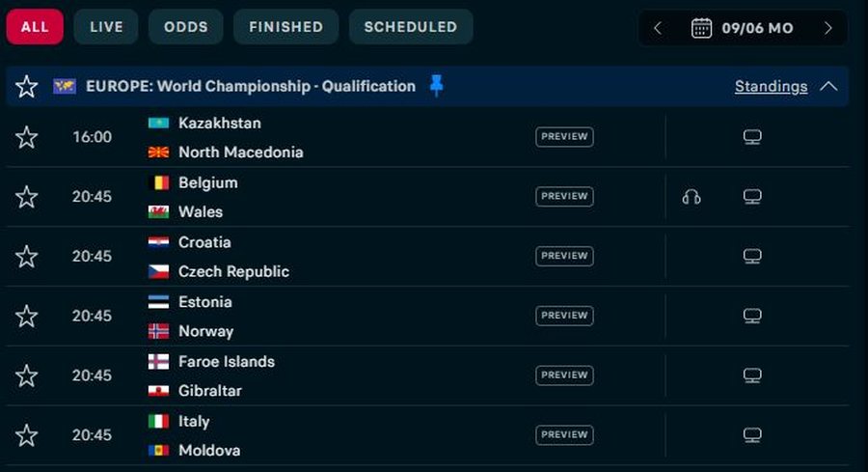Click TV icon for Italy vs Moldova
The height and width of the screenshot is (472, 868).
click(x=752, y=435)
